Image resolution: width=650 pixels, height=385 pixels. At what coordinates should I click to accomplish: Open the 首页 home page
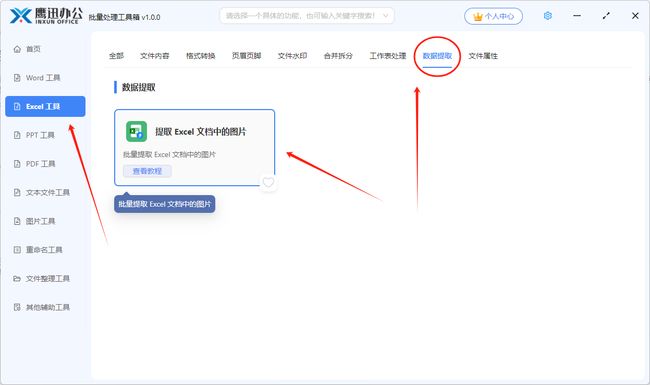pyautogui.click(x=33, y=49)
